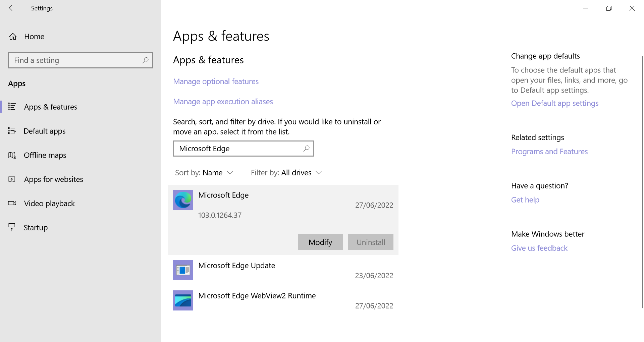Select the Microsoft Edge Update list entry

coord(283,270)
